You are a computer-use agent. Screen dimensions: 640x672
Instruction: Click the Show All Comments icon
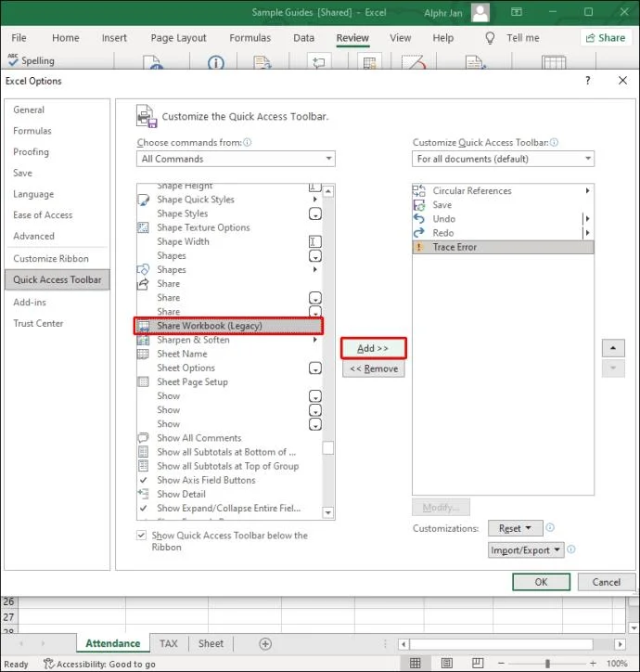(x=143, y=438)
